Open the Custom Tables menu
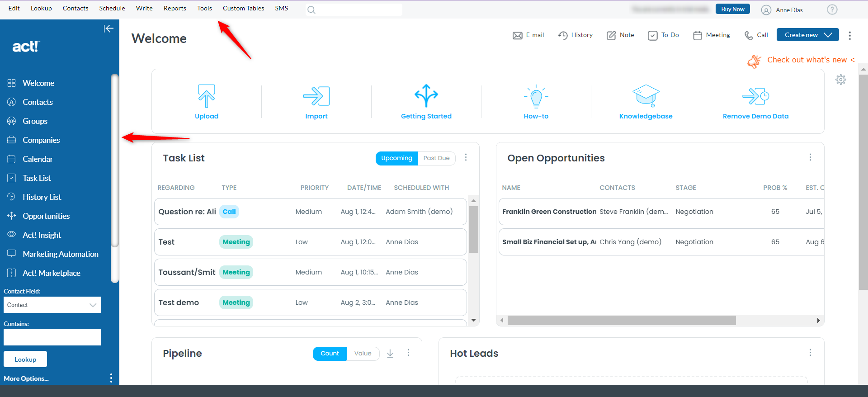The image size is (868, 397). click(243, 8)
